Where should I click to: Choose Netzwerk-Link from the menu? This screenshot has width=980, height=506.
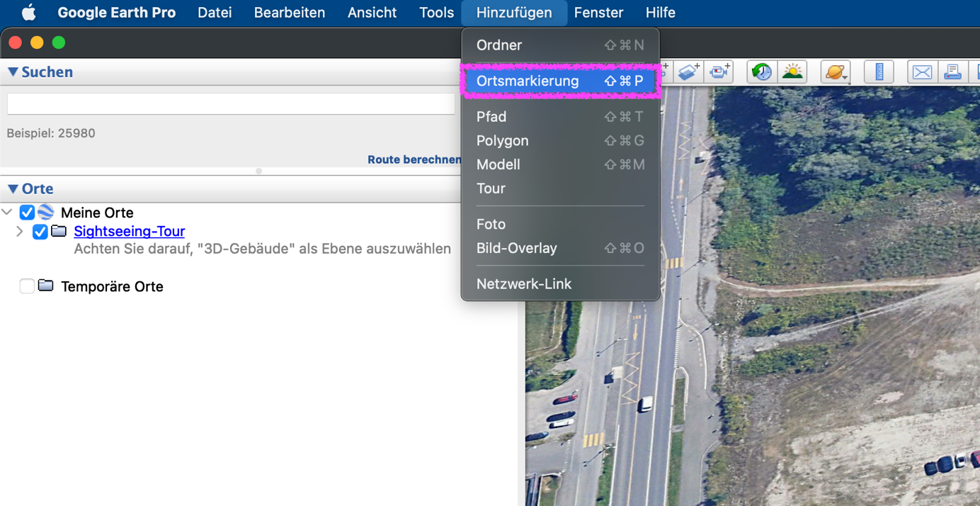[560, 283]
